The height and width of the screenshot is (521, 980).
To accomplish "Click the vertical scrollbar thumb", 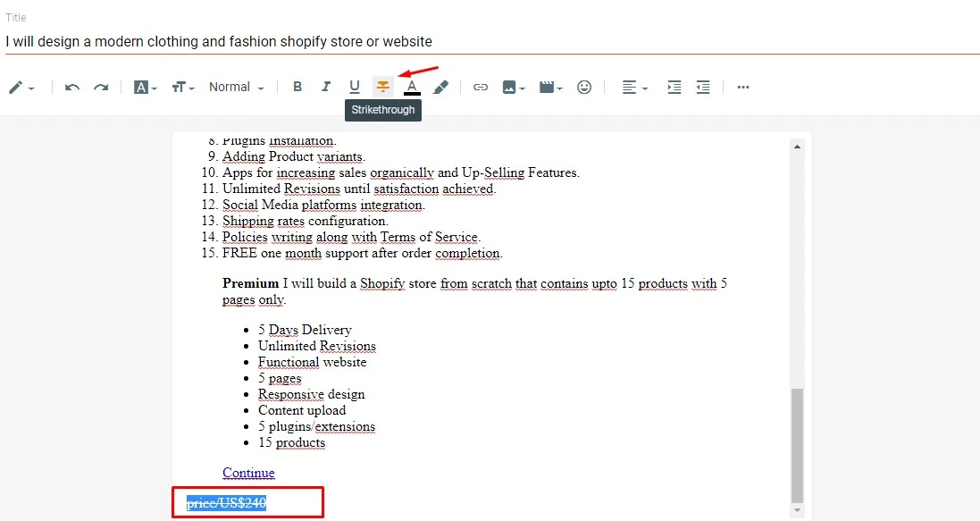I will click(x=797, y=446).
